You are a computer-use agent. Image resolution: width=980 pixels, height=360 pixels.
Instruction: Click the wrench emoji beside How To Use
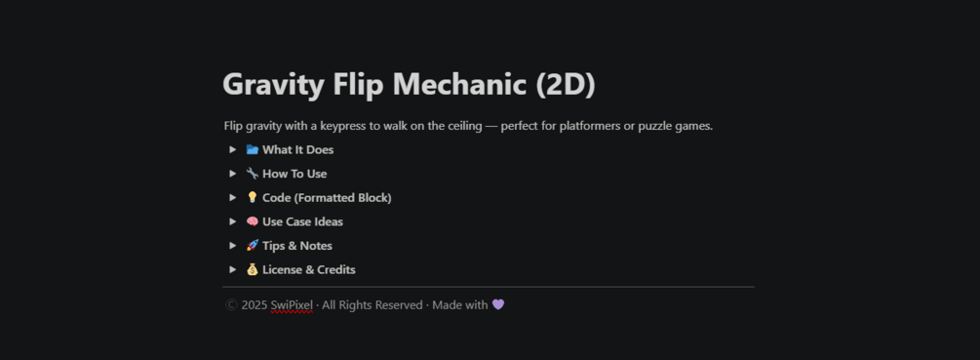click(252, 173)
